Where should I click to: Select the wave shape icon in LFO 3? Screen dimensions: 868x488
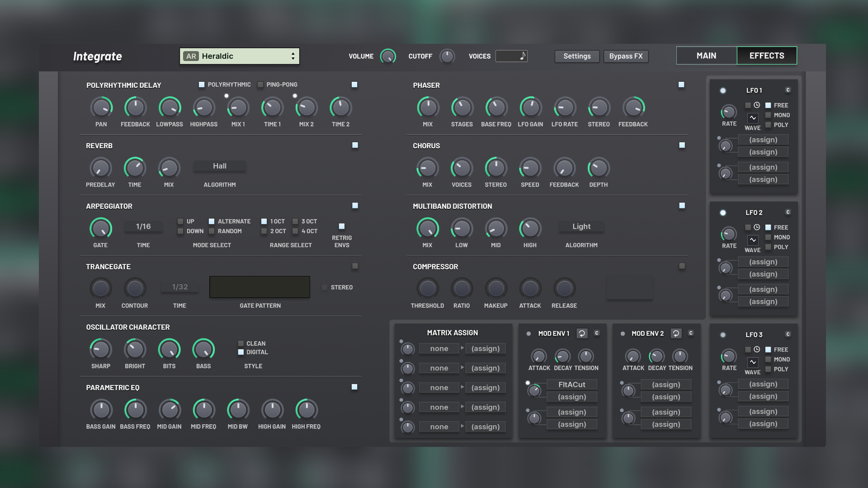(752, 363)
